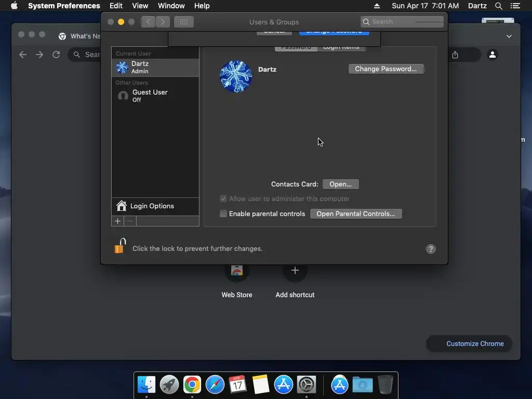Click the lock to prevent changes
The width and height of the screenshot is (532, 399).
click(120, 246)
